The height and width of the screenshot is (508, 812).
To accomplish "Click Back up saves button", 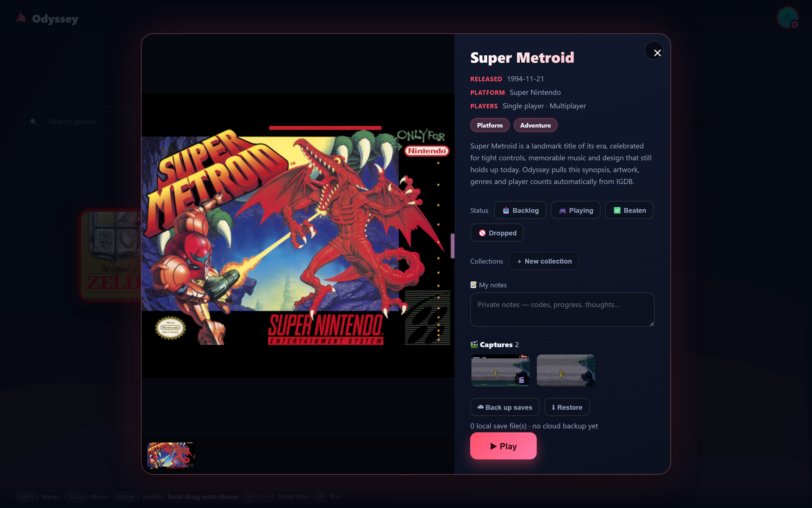I will (x=505, y=407).
